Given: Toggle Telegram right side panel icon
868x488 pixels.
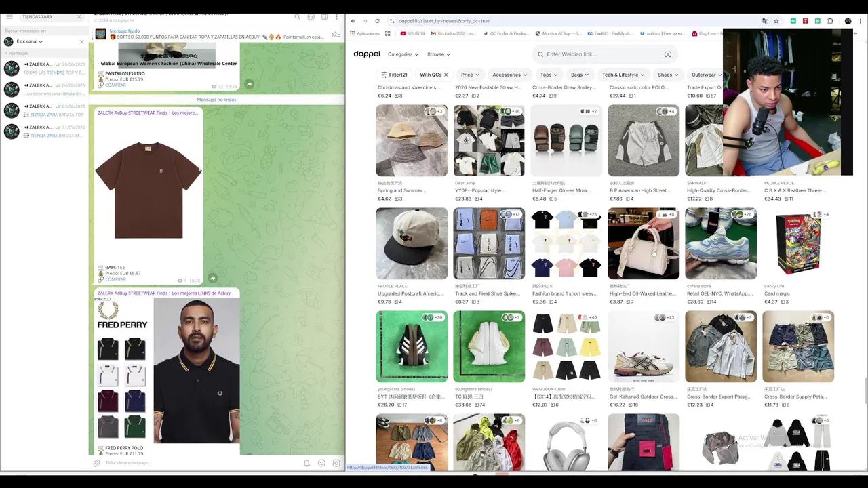Looking at the screenshot, I should 324,16.
